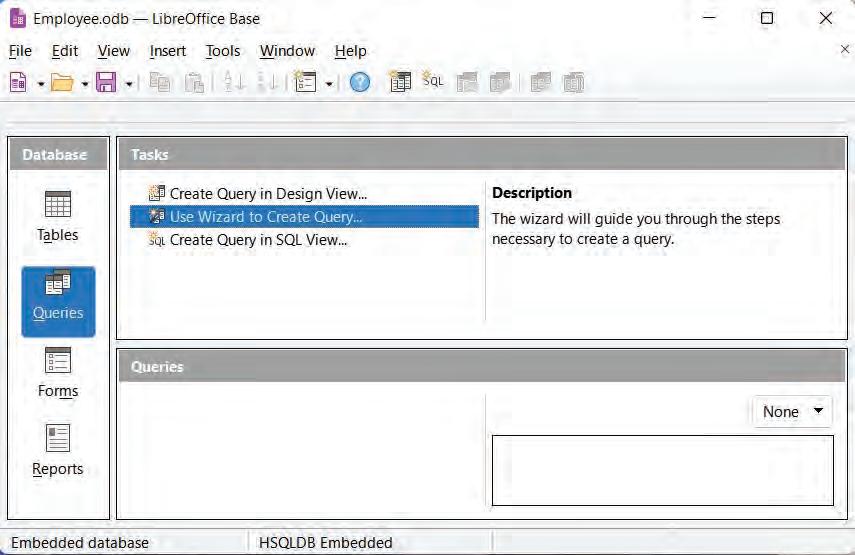Screen dimensions: 855x555
Task: Click the greyed Open Database Object icon
Action: [x=467, y=83]
